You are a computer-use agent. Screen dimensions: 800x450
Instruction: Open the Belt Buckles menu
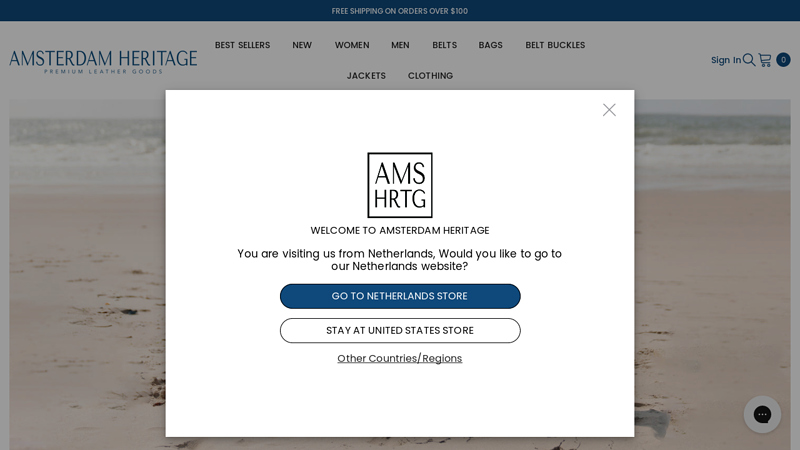555,45
